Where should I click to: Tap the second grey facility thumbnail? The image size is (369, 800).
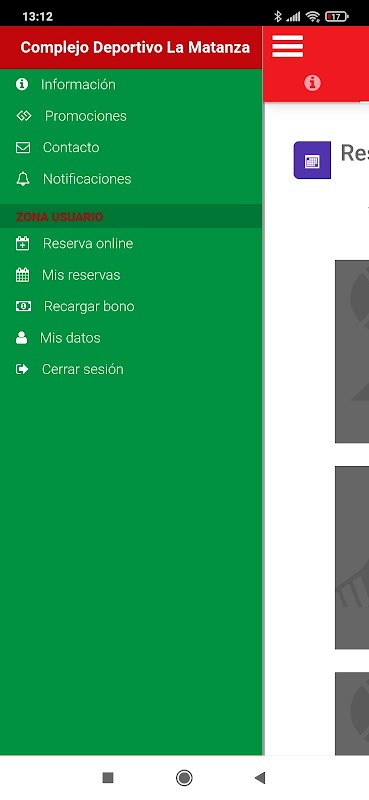point(352,558)
